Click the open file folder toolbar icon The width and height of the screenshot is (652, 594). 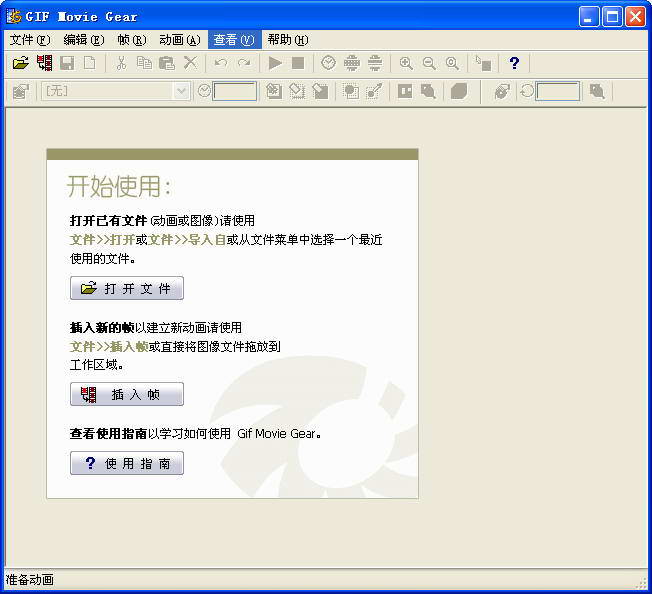tap(20, 63)
